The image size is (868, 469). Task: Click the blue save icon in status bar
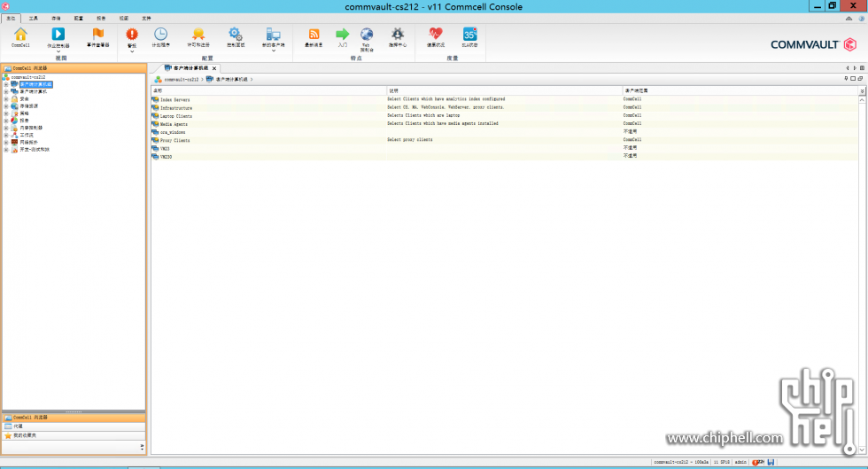pyautogui.click(x=771, y=462)
